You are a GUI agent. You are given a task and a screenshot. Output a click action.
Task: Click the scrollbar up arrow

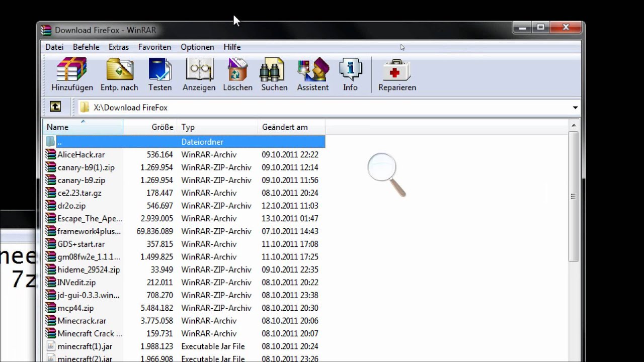click(x=574, y=126)
